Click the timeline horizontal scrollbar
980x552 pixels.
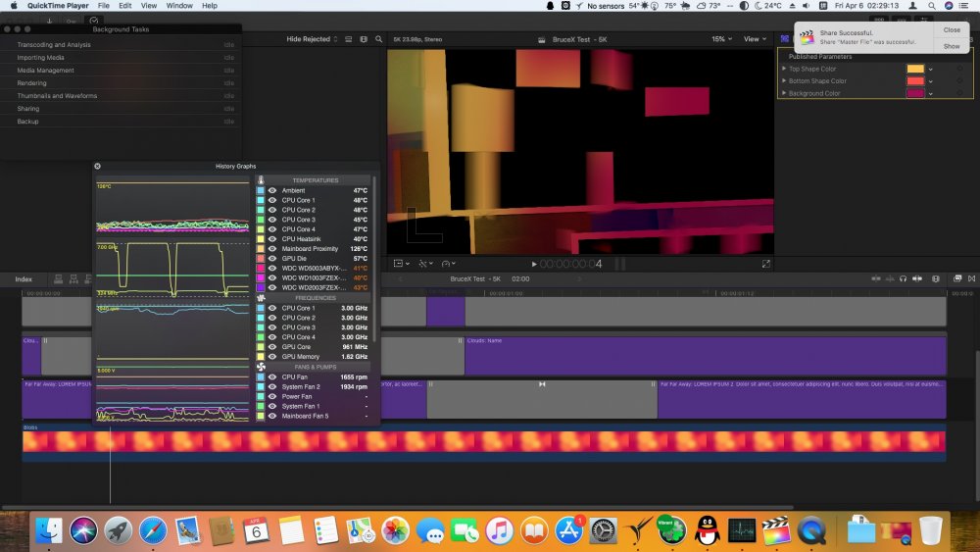[398, 507]
